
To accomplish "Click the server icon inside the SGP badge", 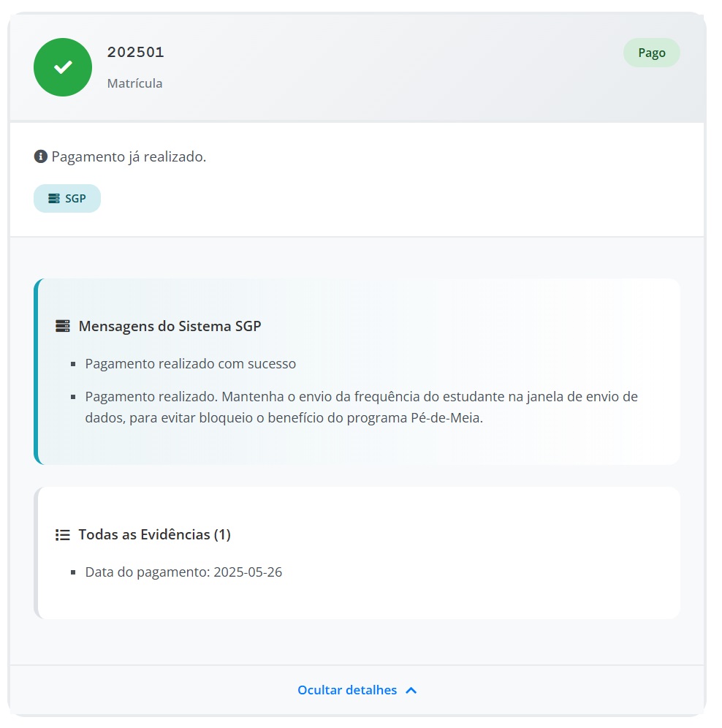I will pyautogui.click(x=54, y=199).
